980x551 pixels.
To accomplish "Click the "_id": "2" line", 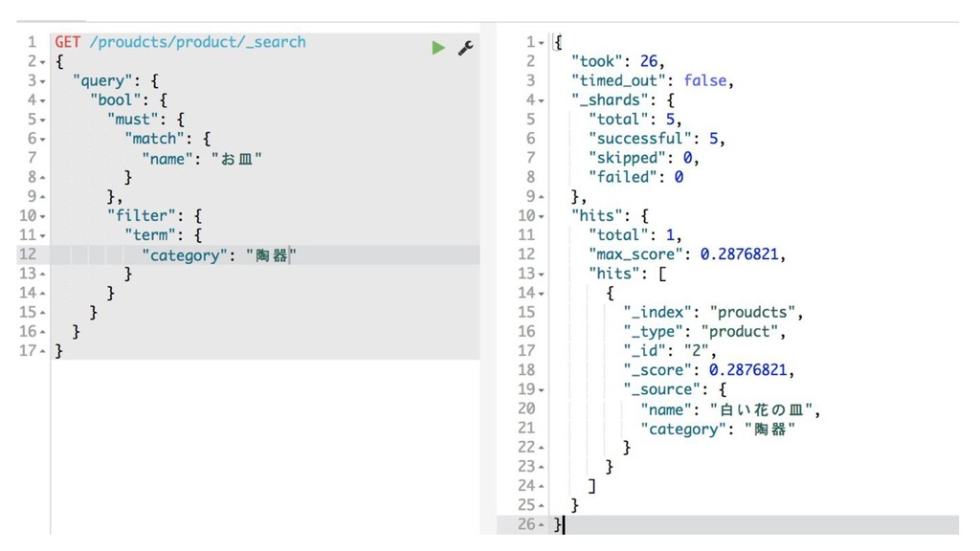I will (669, 351).
